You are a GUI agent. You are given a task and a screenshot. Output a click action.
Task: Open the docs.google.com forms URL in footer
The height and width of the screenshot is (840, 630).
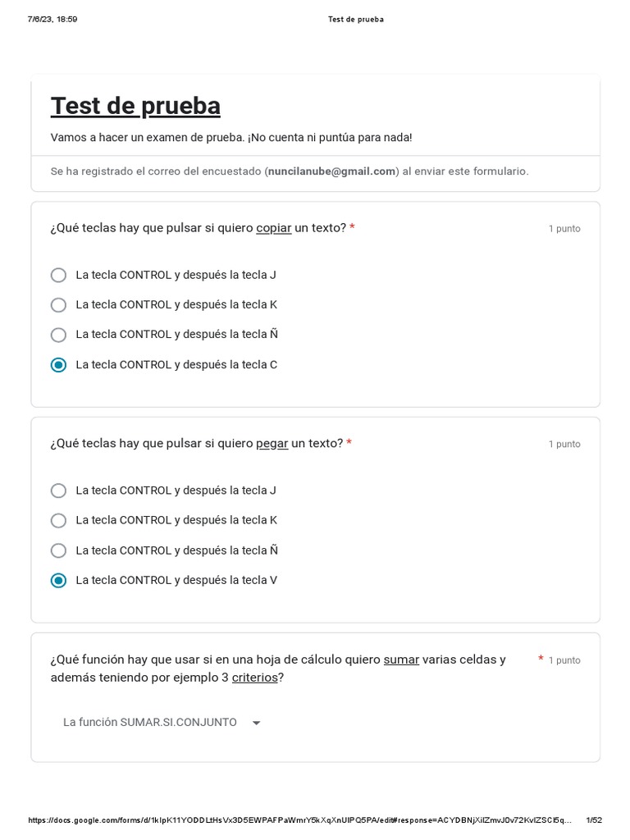pyautogui.click(x=299, y=820)
